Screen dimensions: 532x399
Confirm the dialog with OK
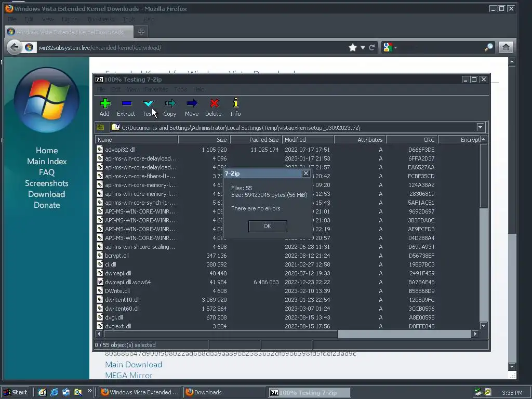(268, 226)
